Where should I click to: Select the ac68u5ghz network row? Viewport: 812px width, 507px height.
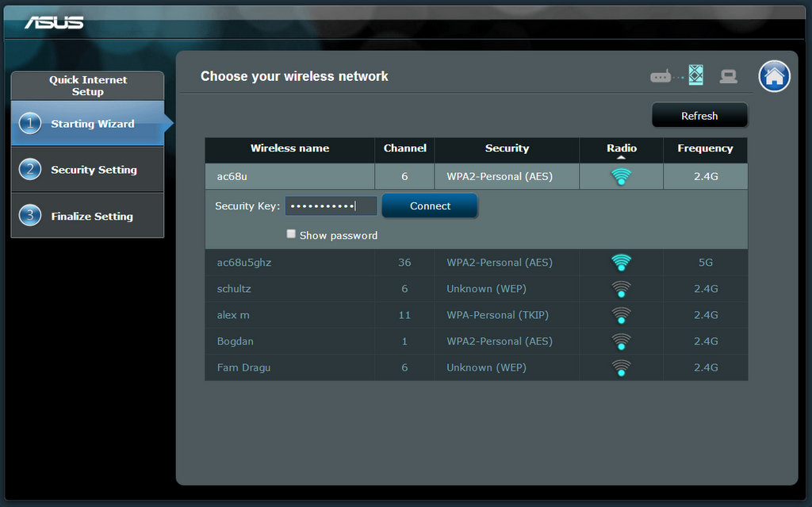pyautogui.click(x=477, y=263)
